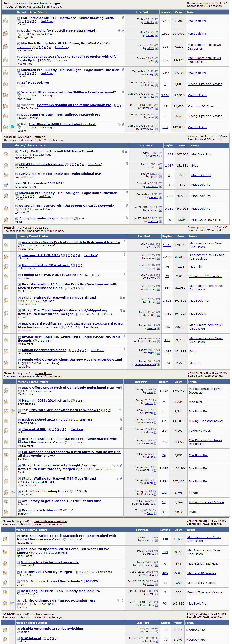232x644 pixels.
Task: Click username smiddlehurst in last post column
Action: click(144, 504)
